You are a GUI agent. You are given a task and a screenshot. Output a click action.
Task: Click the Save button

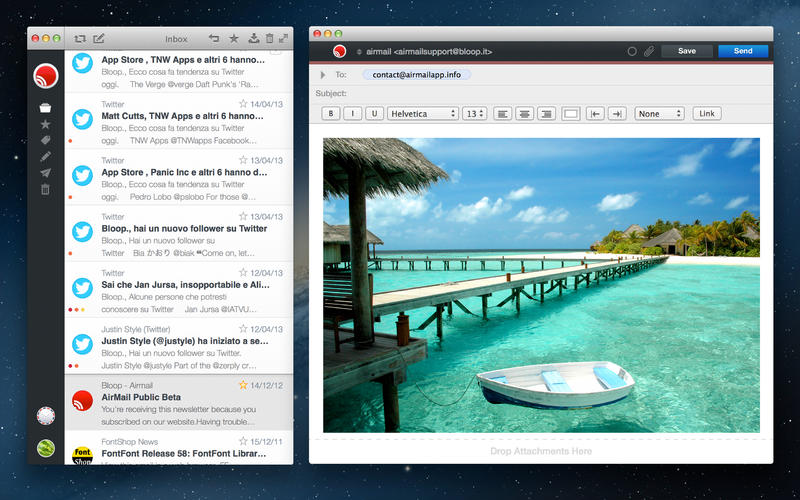pos(687,51)
